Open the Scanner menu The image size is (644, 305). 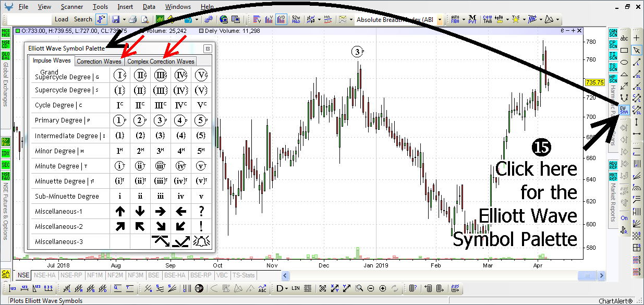pyautogui.click(x=72, y=7)
